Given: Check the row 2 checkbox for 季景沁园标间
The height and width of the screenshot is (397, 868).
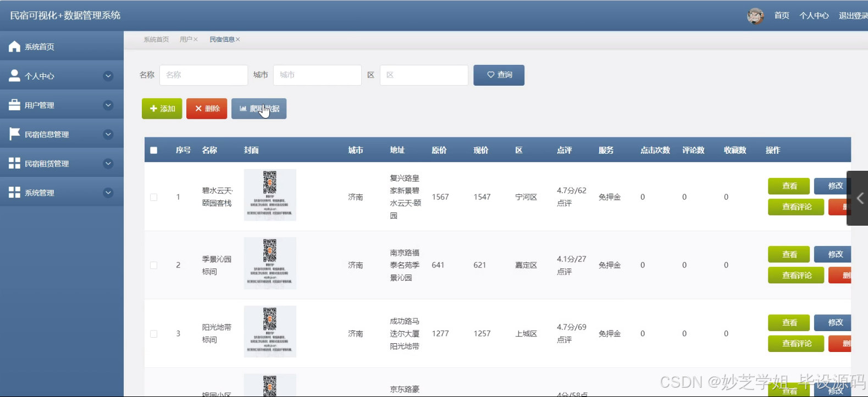Looking at the screenshot, I should pyautogui.click(x=154, y=265).
